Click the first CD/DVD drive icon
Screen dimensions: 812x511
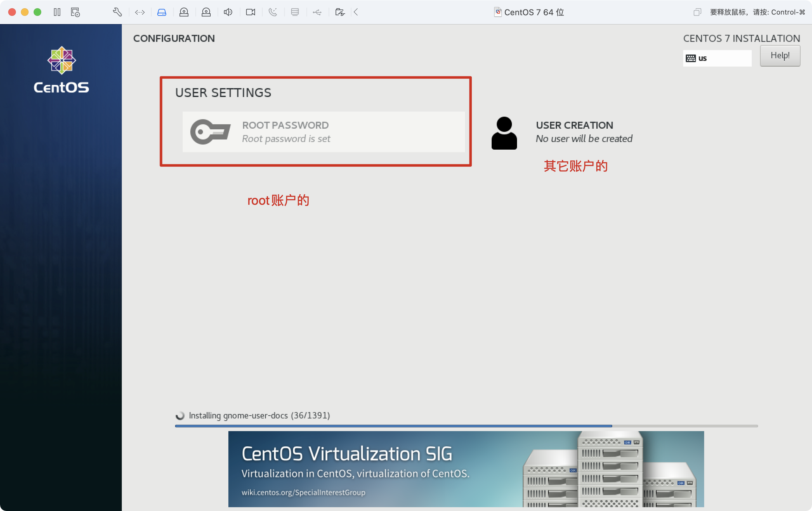point(184,12)
